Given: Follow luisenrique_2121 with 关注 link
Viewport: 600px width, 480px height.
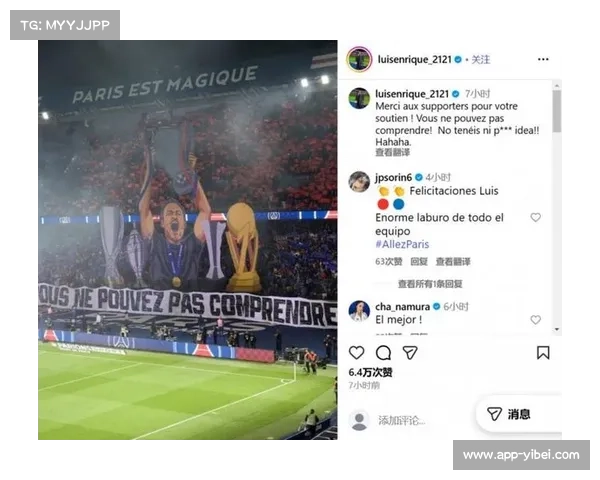Looking at the screenshot, I should pos(481,59).
